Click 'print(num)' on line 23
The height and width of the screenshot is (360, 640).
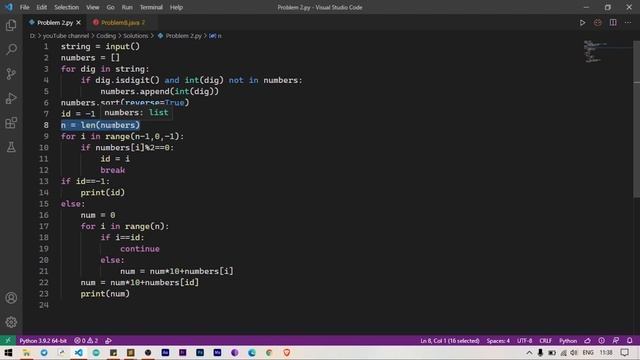(x=105, y=294)
